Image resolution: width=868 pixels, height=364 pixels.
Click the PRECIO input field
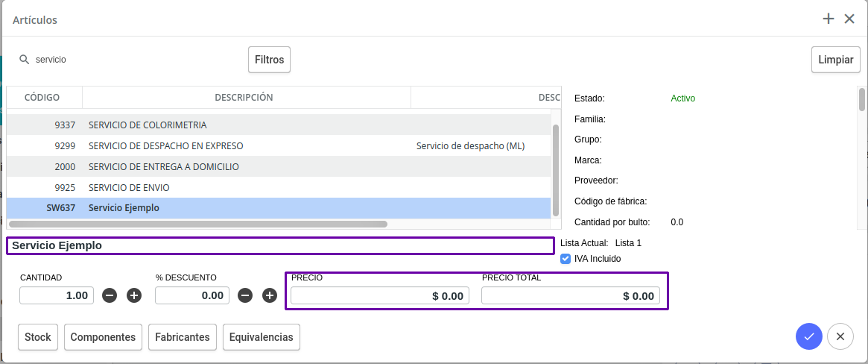pos(380,296)
